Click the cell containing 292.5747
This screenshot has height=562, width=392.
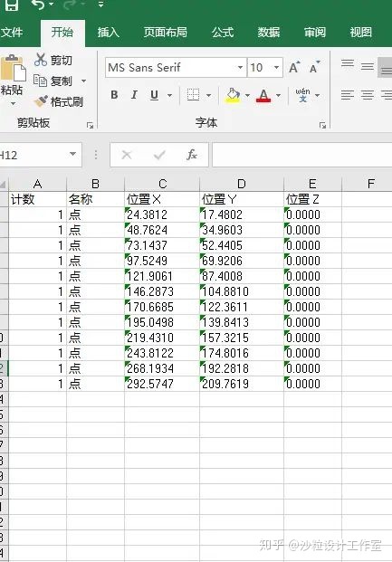click(162, 384)
